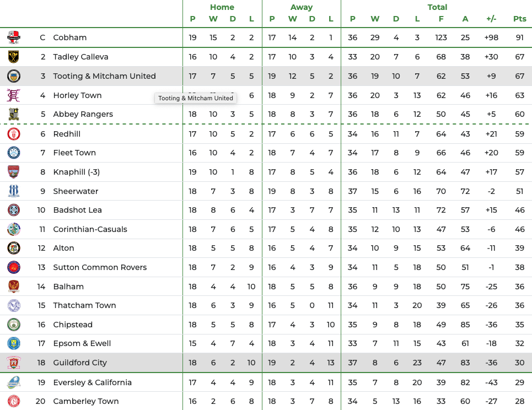Open the Tooting & Mitcham United team link

coord(104,76)
